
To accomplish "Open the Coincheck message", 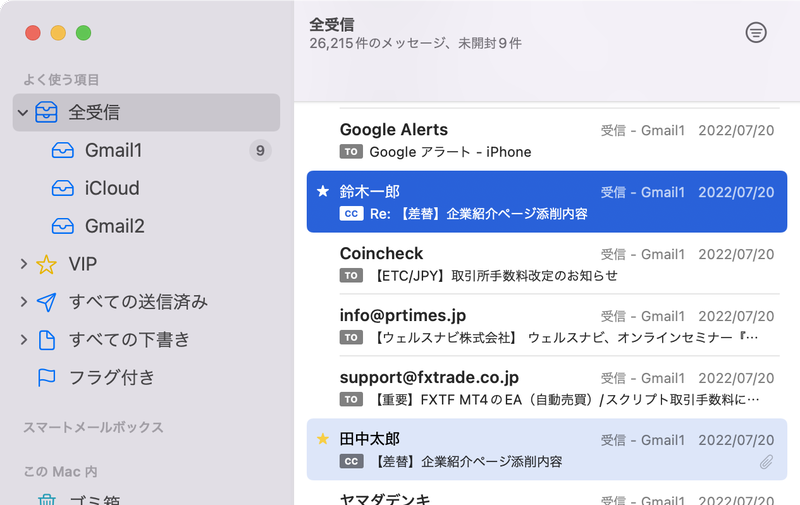I will coord(547,263).
